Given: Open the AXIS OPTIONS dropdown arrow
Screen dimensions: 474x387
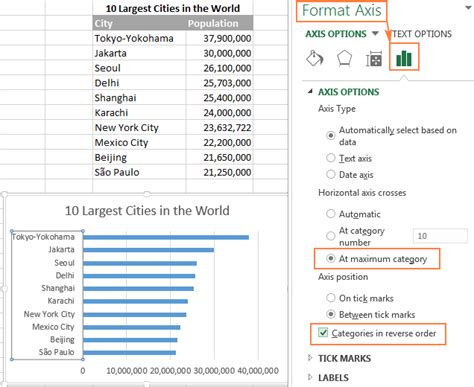Looking at the screenshot, I should click(375, 33).
